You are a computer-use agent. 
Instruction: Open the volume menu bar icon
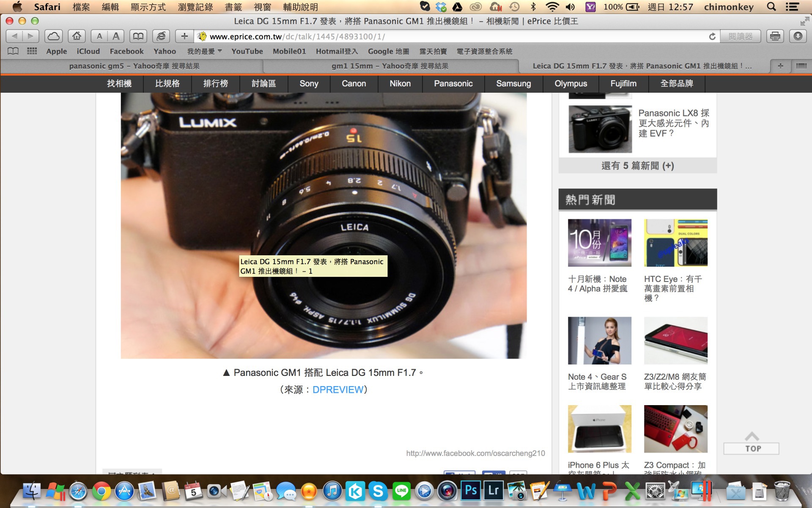click(x=571, y=7)
